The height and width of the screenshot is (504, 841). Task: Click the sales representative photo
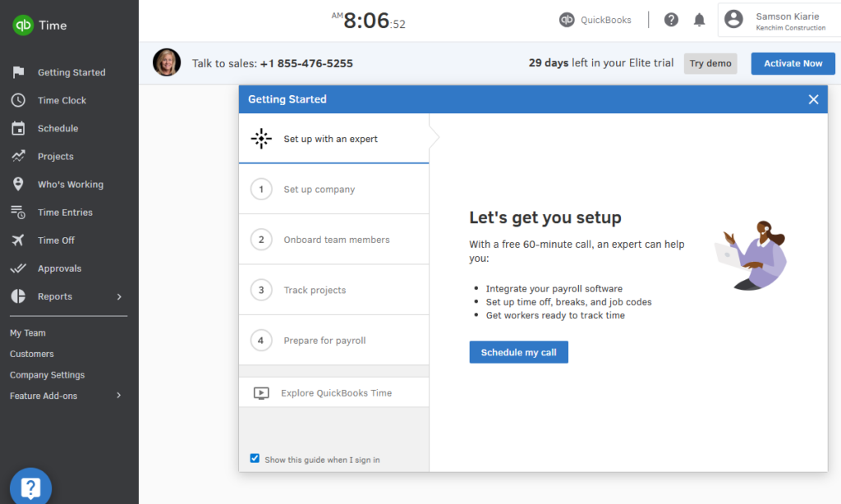167,62
